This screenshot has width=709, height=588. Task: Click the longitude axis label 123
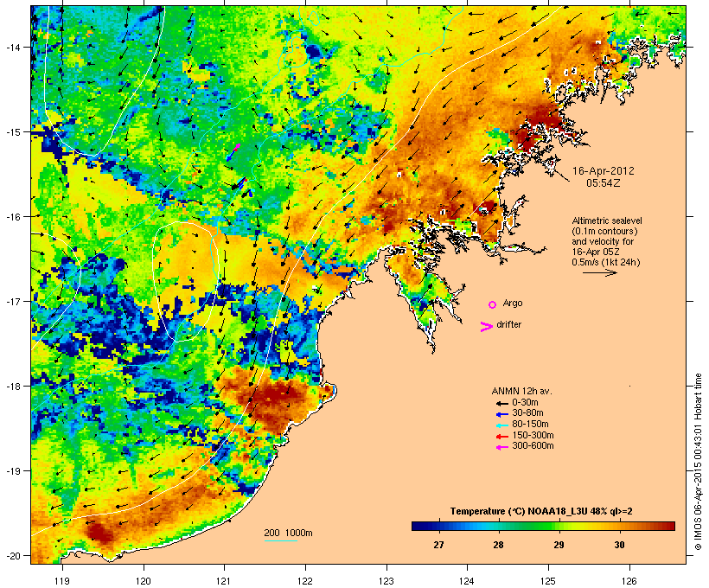(x=386, y=581)
